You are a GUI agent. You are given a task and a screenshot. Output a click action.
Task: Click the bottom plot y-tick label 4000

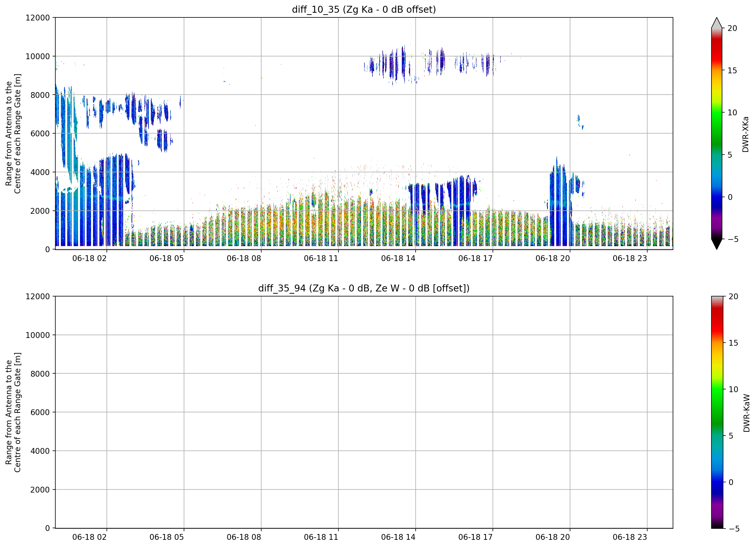point(40,451)
